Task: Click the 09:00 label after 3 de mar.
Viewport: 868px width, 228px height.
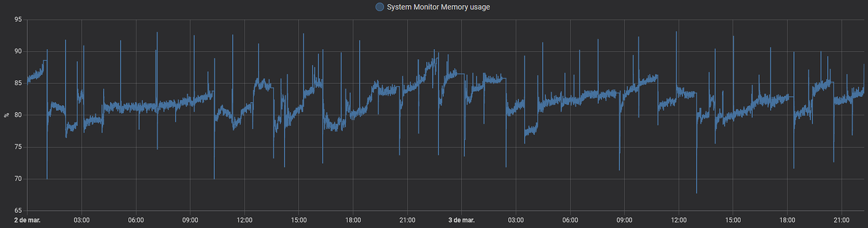Action: [624, 220]
